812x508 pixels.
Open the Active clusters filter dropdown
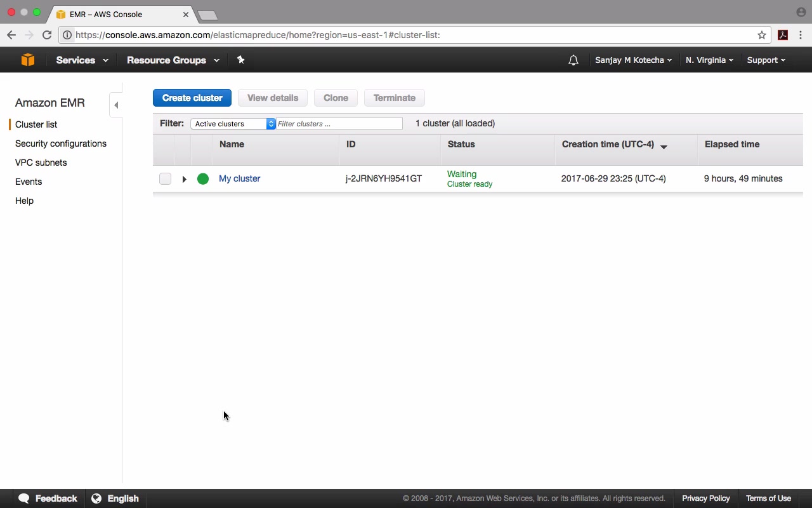pyautogui.click(x=233, y=124)
